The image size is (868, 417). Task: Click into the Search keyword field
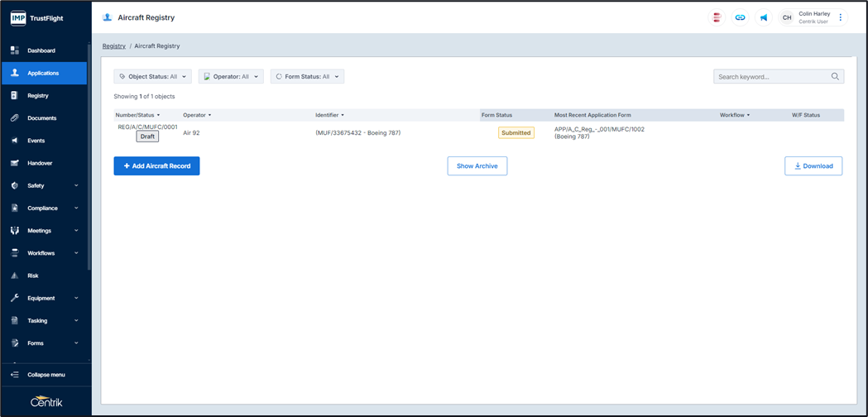(x=771, y=77)
